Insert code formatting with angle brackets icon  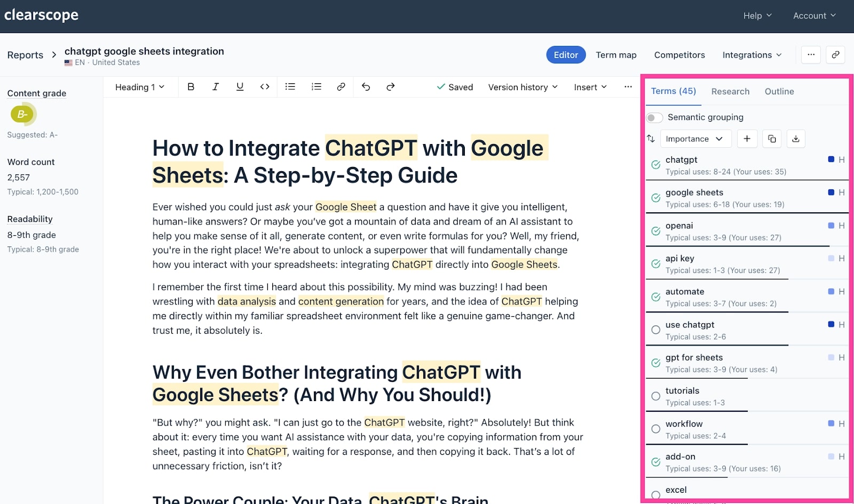(x=265, y=87)
